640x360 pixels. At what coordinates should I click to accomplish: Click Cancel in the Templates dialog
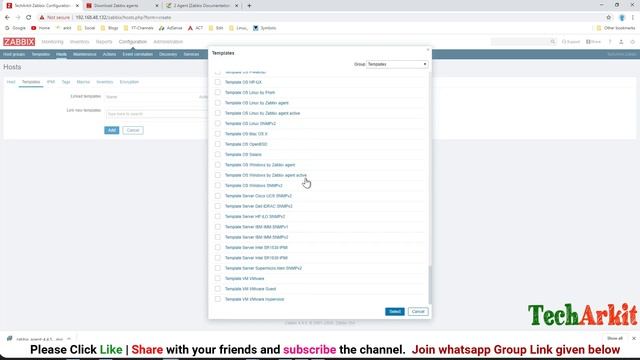coord(418,311)
